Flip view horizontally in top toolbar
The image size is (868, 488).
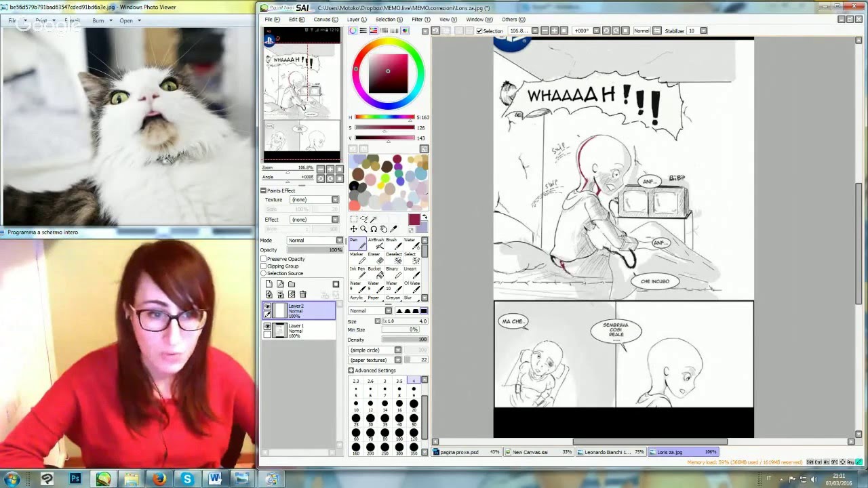(x=656, y=30)
